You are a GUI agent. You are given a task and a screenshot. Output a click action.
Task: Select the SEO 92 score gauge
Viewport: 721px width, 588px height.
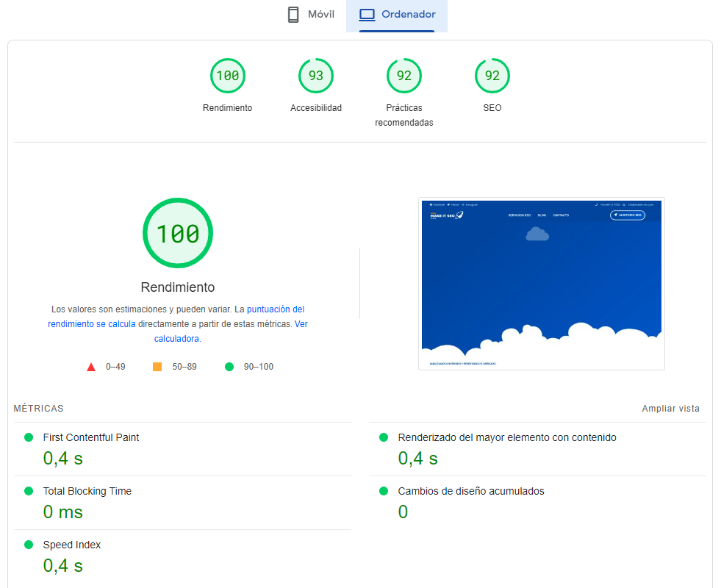[492, 76]
